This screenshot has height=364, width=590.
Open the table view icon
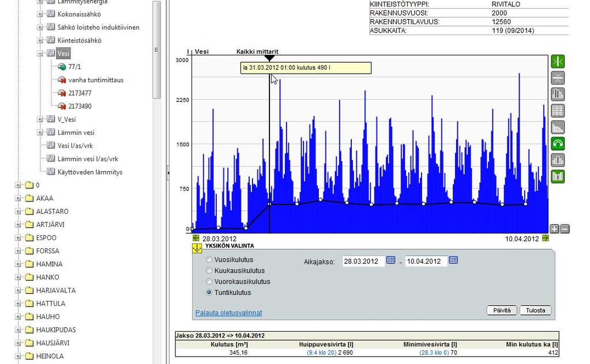pos(558,111)
